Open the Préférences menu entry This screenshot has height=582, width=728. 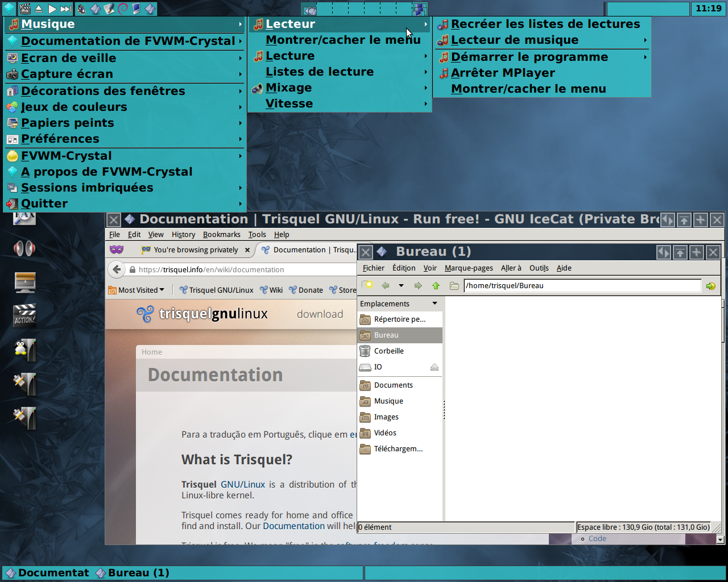point(125,139)
